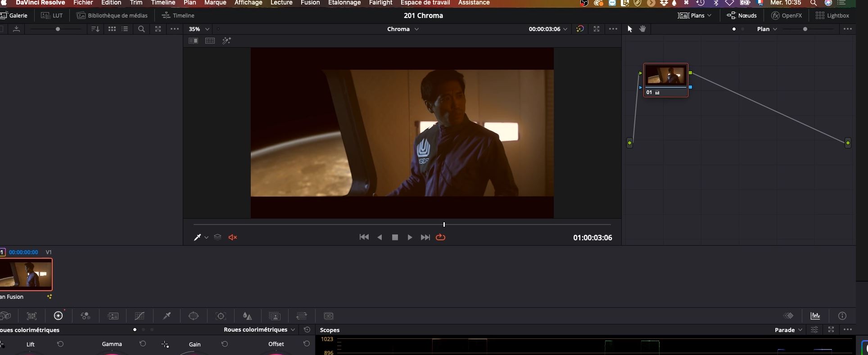Image resolution: width=868 pixels, height=355 pixels.
Task: Open the Fusion menu in menu bar
Action: pyautogui.click(x=310, y=3)
